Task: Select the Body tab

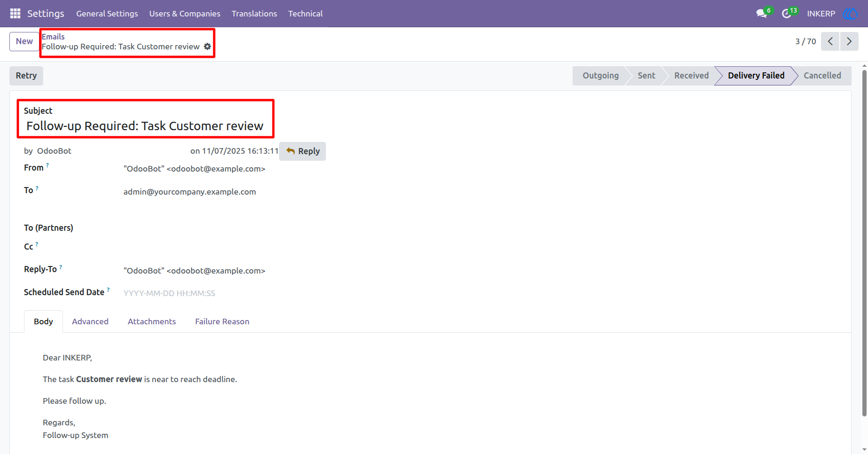Action: pos(43,321)
